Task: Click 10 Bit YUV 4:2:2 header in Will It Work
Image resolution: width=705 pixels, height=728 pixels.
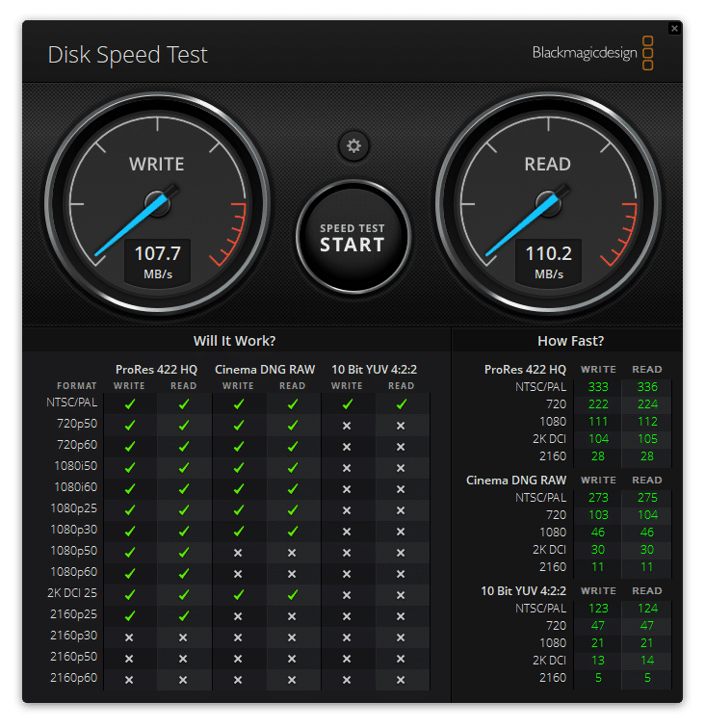Action: tap(375, 370)
